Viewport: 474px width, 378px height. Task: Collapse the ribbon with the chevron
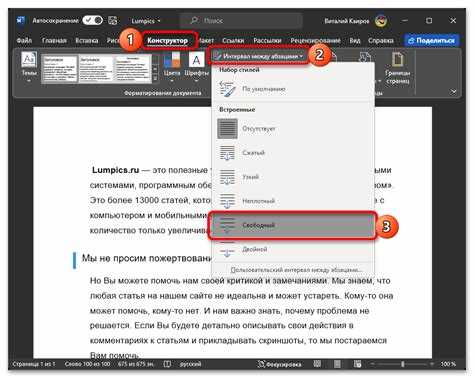pos(453,91)
